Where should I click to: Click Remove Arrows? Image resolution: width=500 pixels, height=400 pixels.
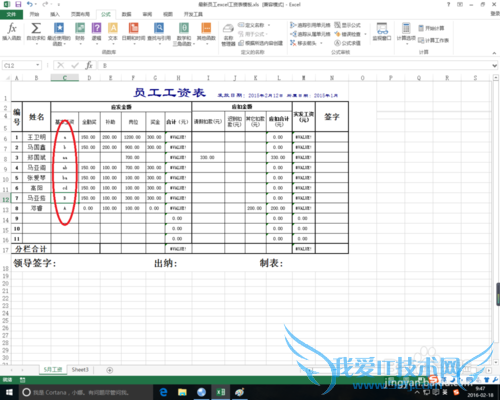click(x=306, y=43)
